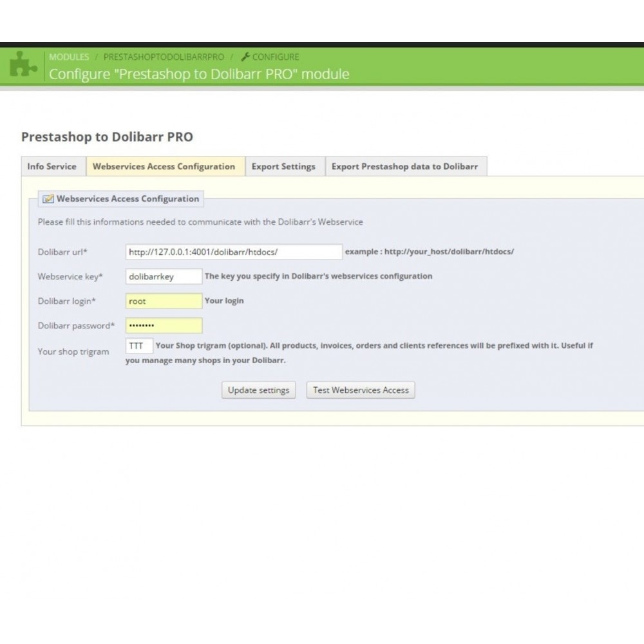This screenshot has height=644, width=644.
Task: Click the Test Webservices Access button
Action: [x=361, y=390]
